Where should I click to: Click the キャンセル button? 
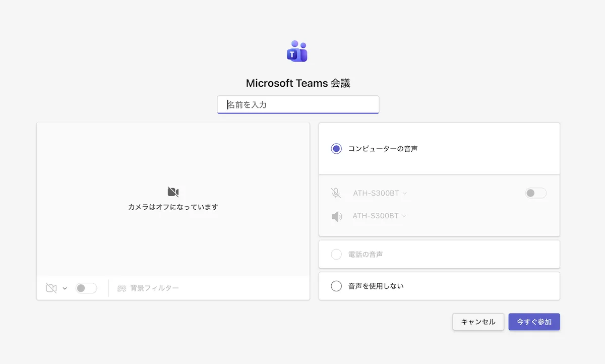(478, 322)
